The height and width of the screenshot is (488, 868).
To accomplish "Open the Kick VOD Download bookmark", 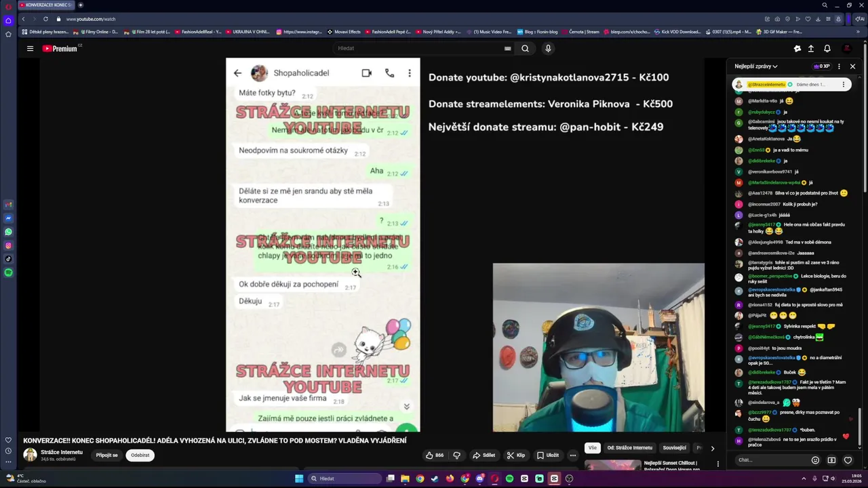I will (677, 32).
